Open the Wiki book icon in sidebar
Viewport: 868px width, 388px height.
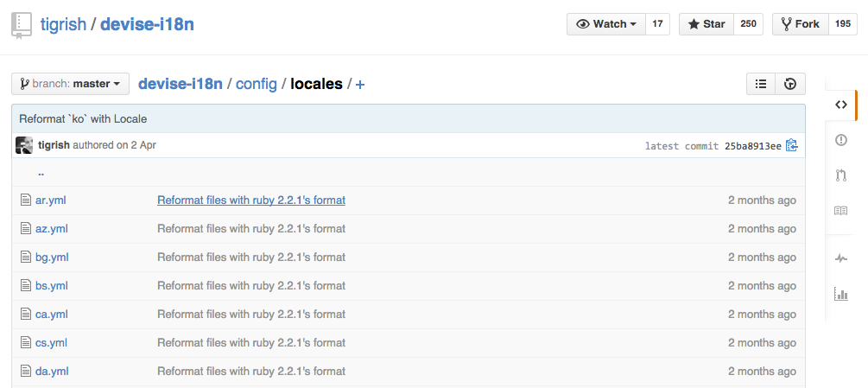pos(841,211)
